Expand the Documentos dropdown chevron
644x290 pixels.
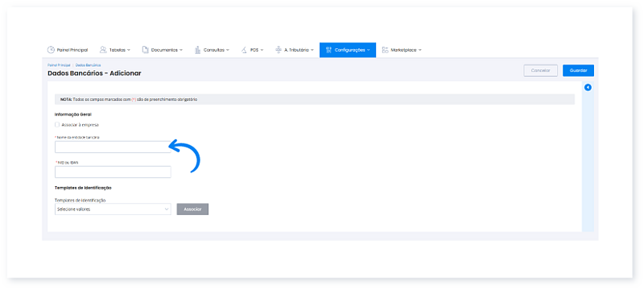click(181, 50)
